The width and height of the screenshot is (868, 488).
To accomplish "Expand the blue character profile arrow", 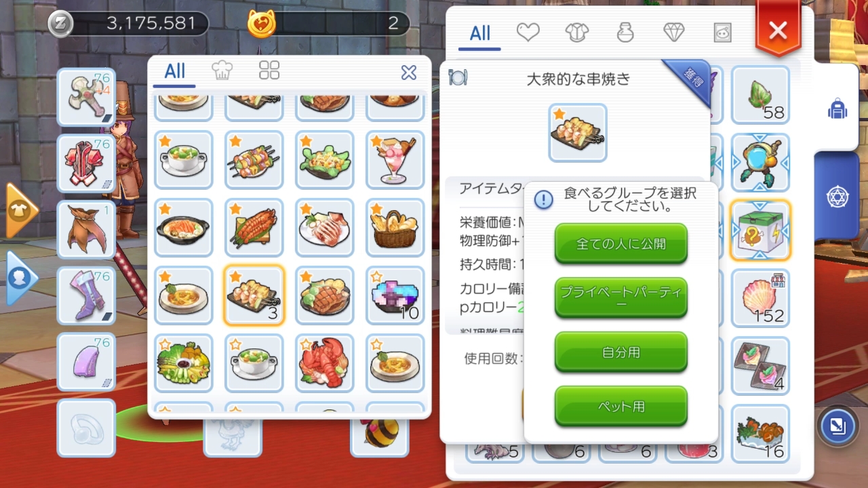I will coord(20,278).
